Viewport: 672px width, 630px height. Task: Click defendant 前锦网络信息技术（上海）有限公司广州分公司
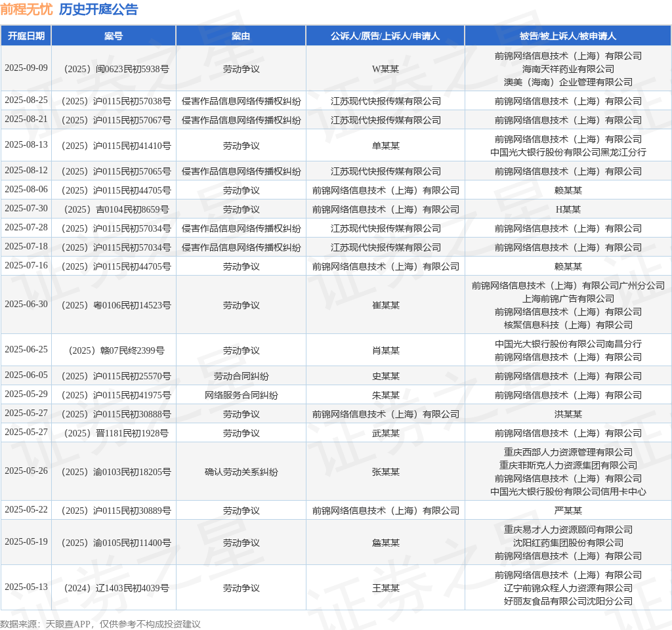[x=568, y=285]
